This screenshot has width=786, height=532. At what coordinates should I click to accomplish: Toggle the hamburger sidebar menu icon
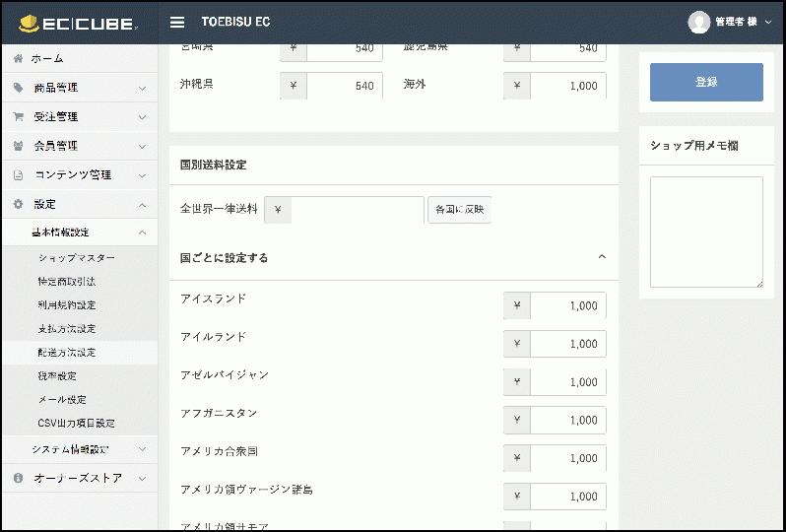[x=177, y=23]
